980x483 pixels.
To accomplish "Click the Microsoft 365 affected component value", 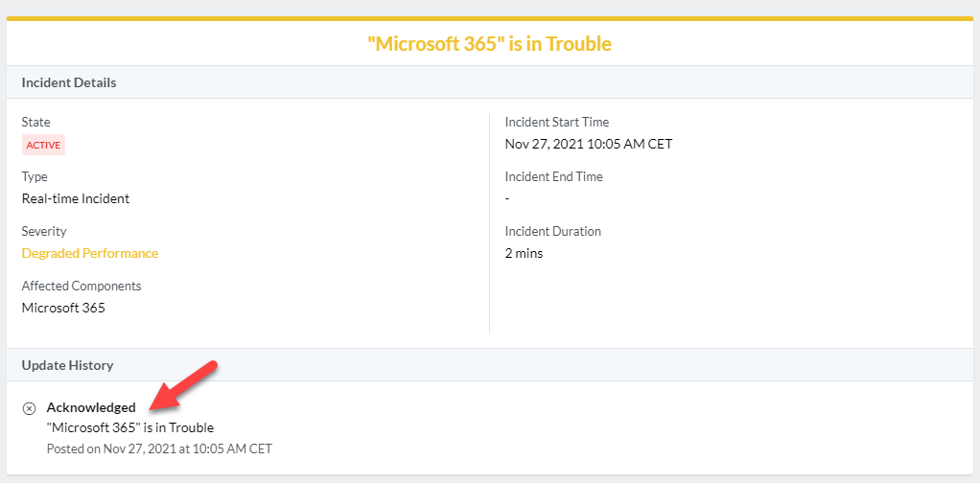I will click(63, 308).
